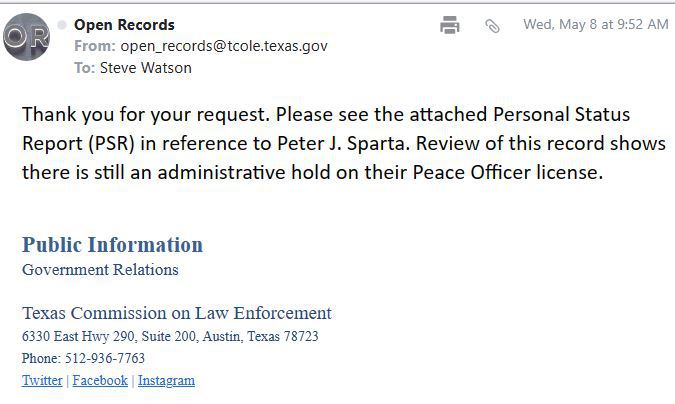The height and width of the screenshot is (404, 675).
Task: Click the 6330 East Hwy 290 address line
Action: coord(170,336)
